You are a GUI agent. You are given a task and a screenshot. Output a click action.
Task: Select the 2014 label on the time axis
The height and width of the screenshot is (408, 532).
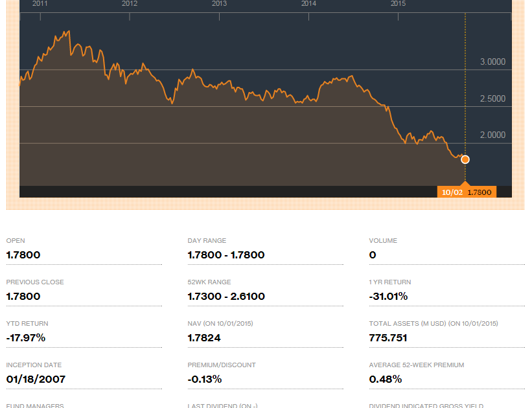click(308, 4)
